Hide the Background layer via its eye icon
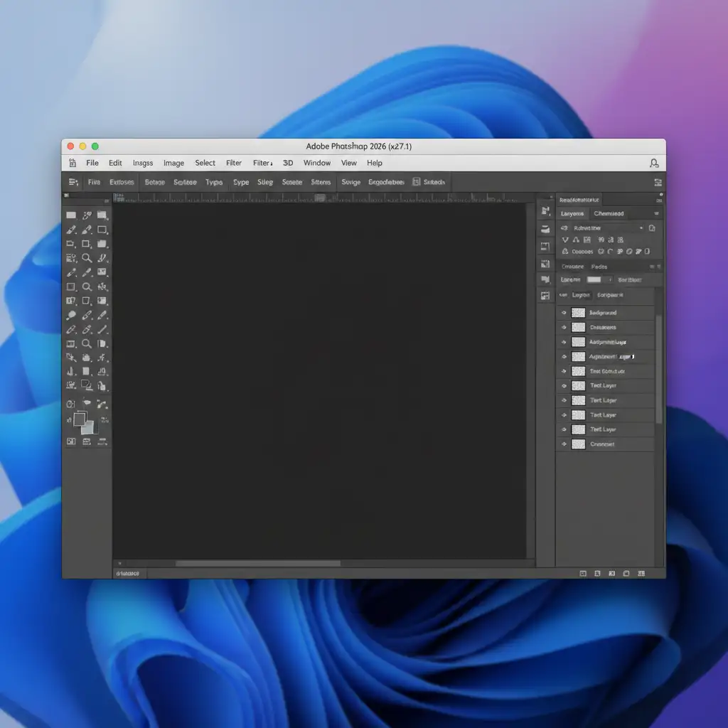728x728 pixels. pos(564,313)
